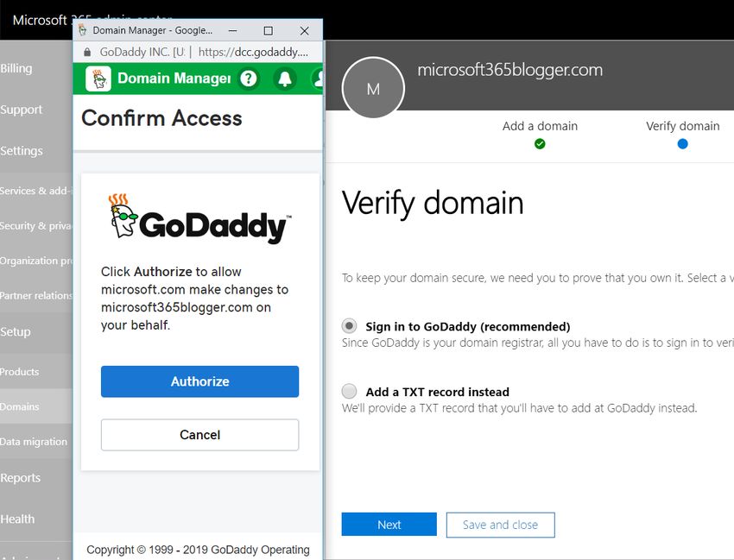Click the blue Verify domain step dot
Viewport: 734px width, 560px height.
[x=682, y=144]
